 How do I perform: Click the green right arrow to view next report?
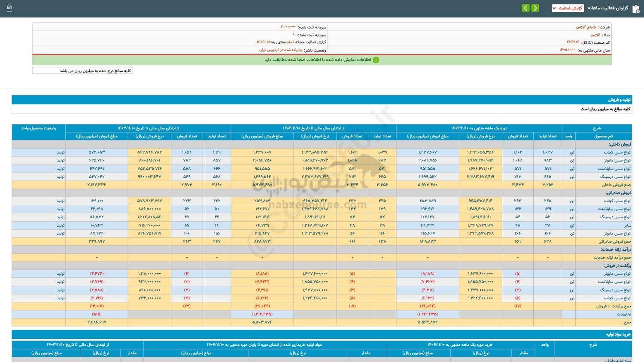click(535, 8)
